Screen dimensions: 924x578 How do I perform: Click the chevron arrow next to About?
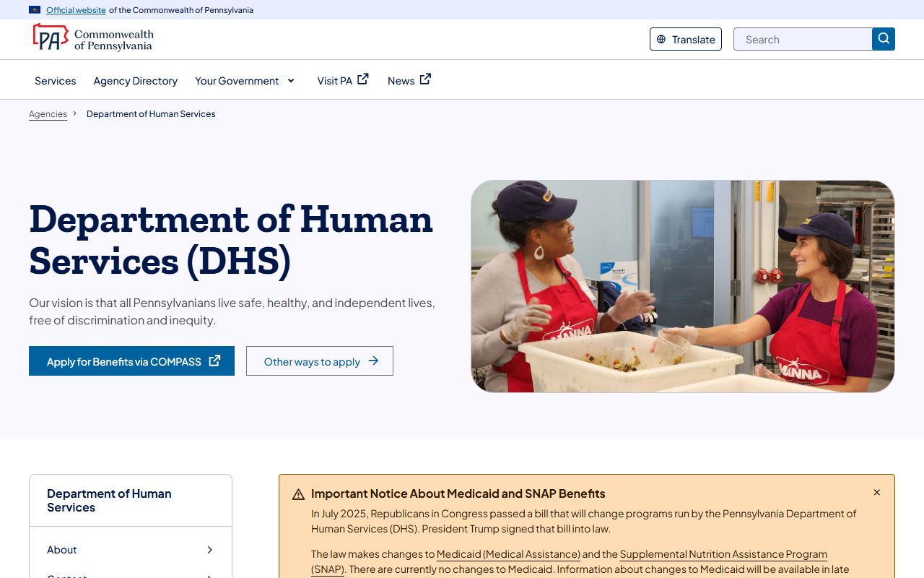click(209, 550)
